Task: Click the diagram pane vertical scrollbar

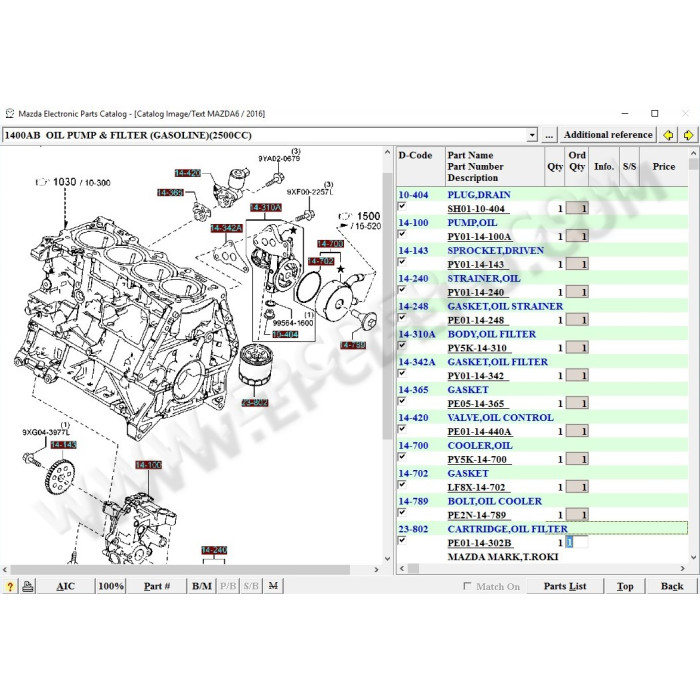Action: [x=387, y=306]
